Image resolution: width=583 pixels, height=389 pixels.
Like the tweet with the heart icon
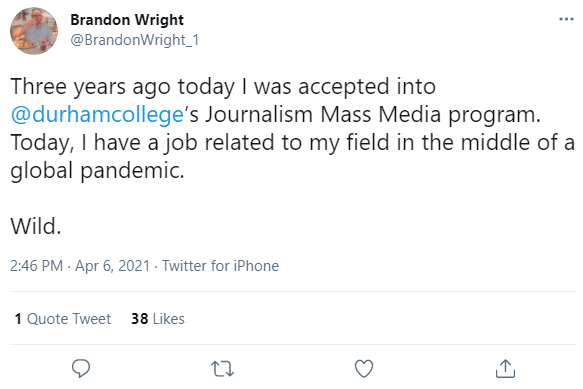364,369
